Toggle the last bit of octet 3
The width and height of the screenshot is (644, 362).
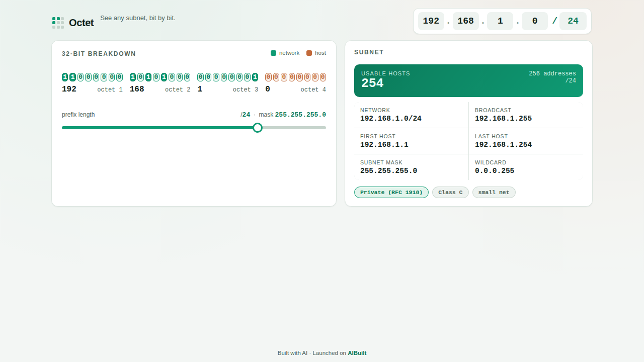(255, 77)
